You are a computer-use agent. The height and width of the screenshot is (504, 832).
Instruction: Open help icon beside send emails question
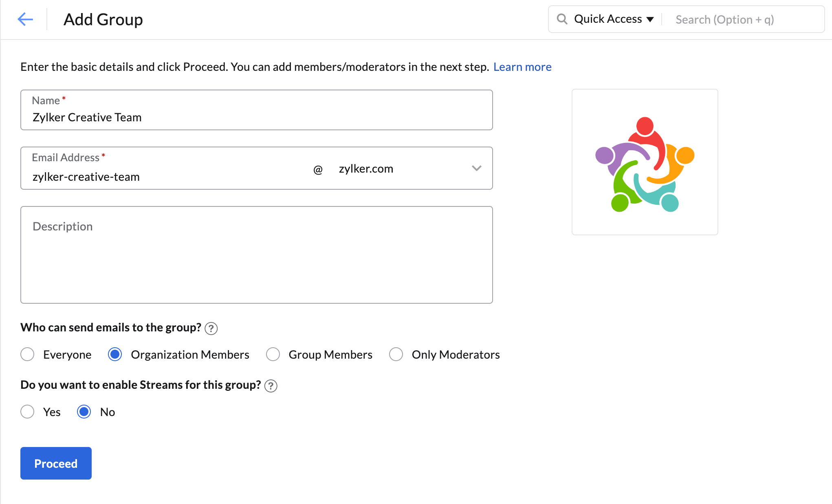click(x=211, y=328)
